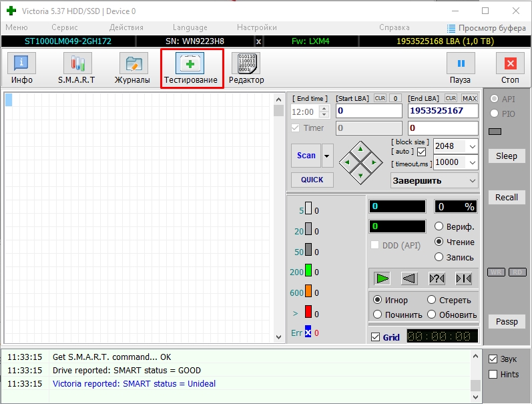Enable the Hints checkbox
Screen dimensions: 532x404
(493, 374)
